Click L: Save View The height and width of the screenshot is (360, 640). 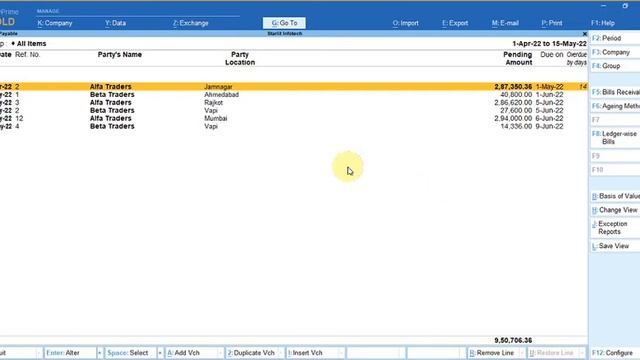point(615,246)
